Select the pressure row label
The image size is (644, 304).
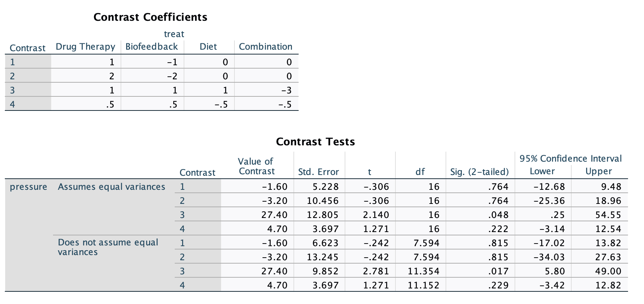click(x=29, y=187)
